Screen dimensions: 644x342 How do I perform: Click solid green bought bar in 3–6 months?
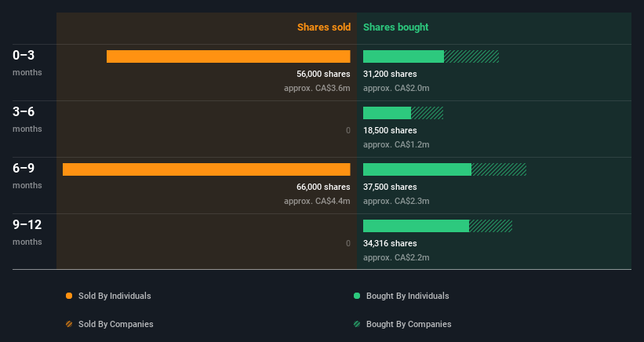tap(387, 113)
